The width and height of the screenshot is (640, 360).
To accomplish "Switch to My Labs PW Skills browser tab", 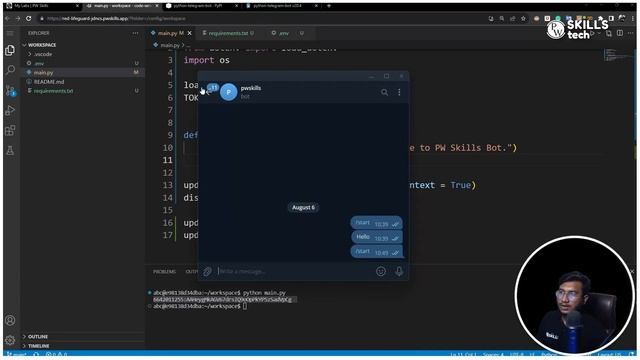I will [x=41, y=6].
